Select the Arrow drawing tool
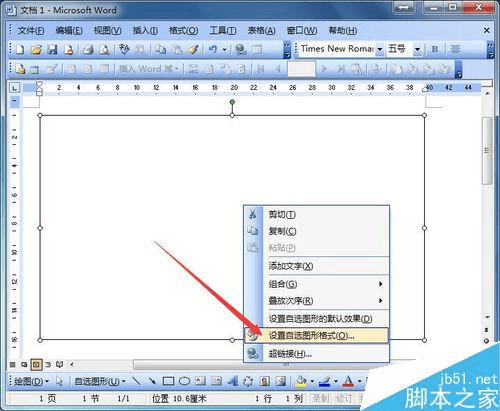The width and height of the screenshot is (500, 411). (x=152, y=381)
